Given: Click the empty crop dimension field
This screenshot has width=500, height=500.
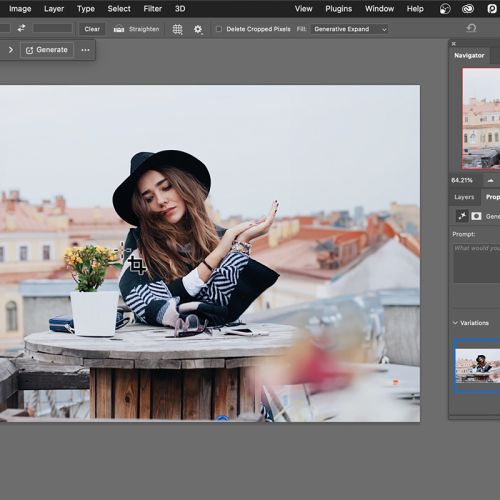Looking at the screenshot, I should point(53,28).
